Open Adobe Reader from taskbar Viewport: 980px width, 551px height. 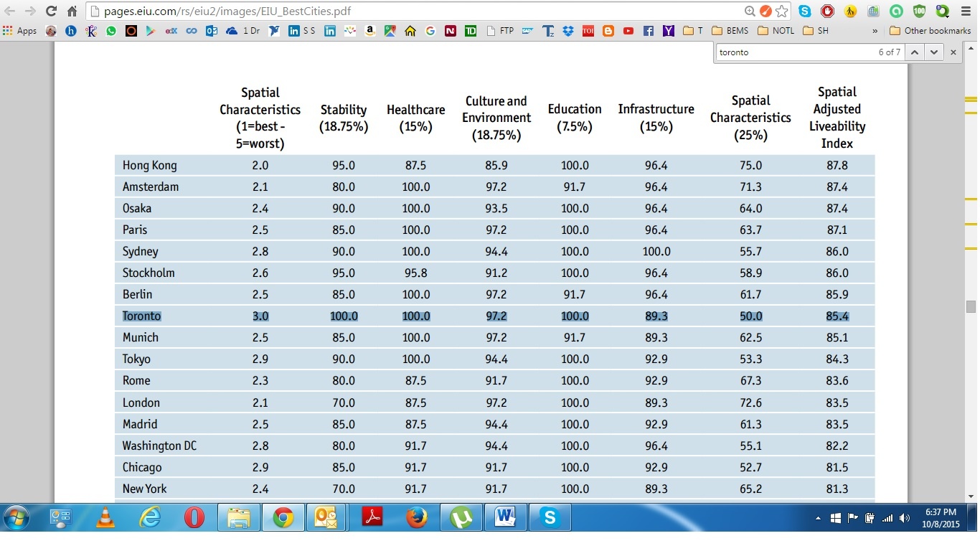[x=372, y=517]
